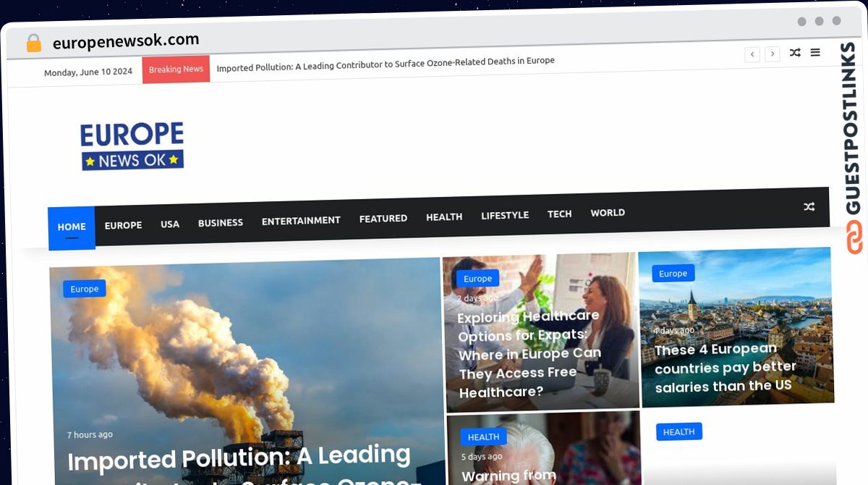Screen dimensions: 868x485
Task: Go to the USA section
Action: pyautogui.click(x=170, y=224)
